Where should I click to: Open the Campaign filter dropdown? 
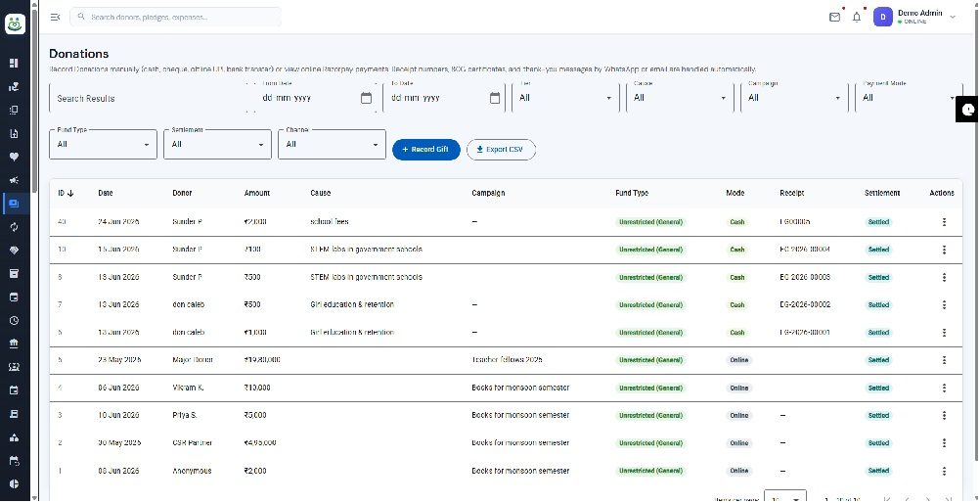(794, 98)
